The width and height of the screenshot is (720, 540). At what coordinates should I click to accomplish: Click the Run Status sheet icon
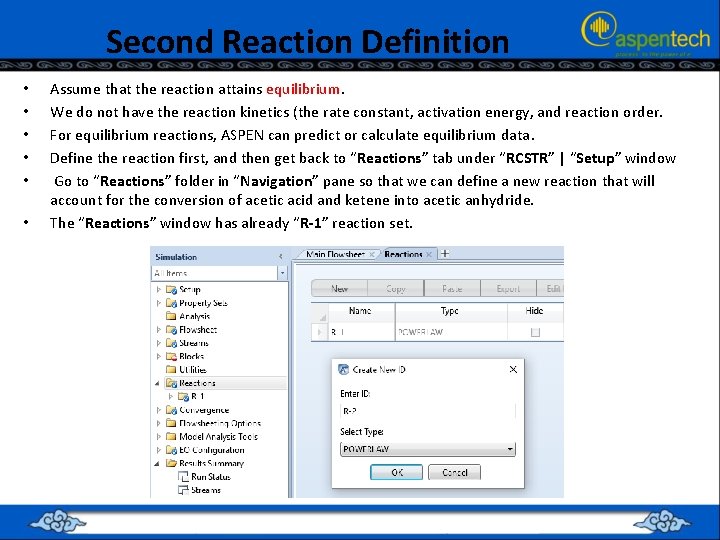(x=183, y=476)
